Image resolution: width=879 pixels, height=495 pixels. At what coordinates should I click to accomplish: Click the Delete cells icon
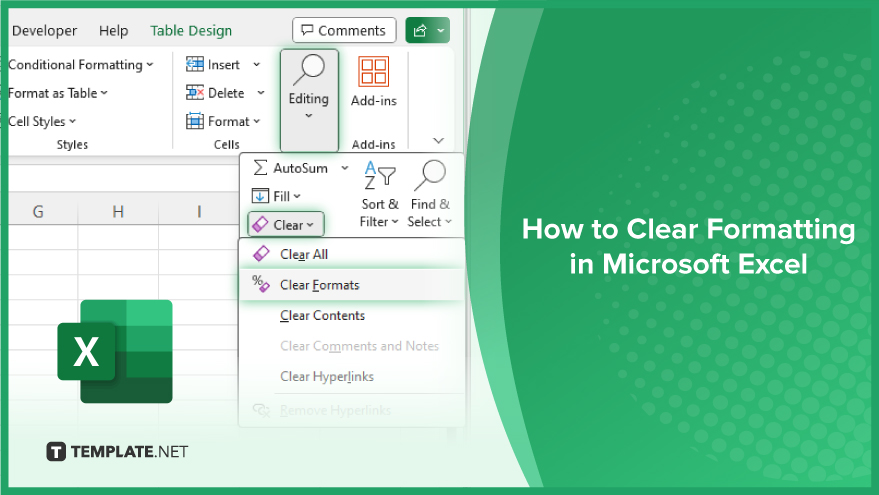[x=195, y=92]
